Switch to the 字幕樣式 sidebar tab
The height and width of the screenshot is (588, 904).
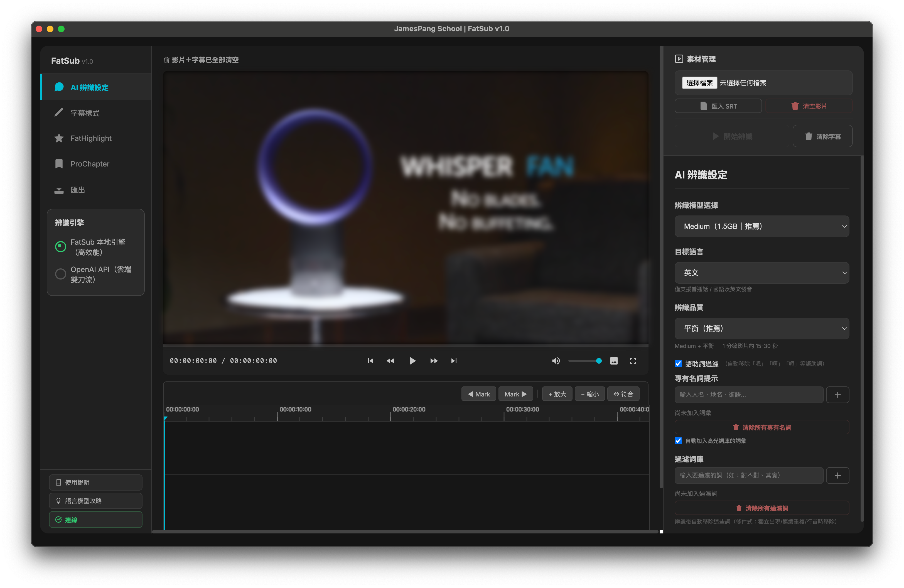(x=85, y=113)
